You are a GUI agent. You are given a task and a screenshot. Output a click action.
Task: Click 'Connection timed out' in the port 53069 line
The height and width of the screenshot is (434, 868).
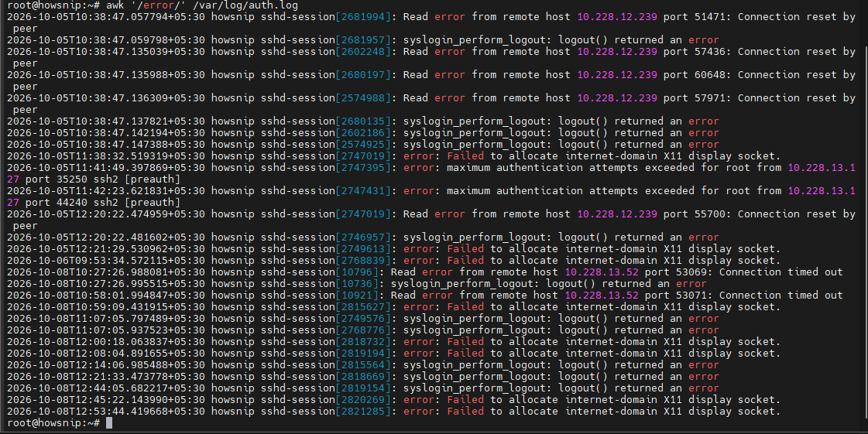(781, 272)
